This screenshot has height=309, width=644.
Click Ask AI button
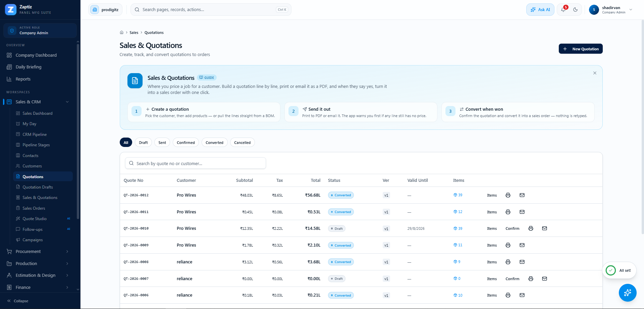click(540, 10)
